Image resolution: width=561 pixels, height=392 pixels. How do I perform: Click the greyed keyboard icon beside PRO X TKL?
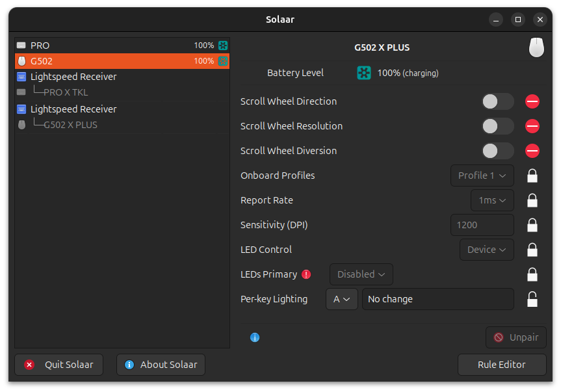click(x=21, y=92)
